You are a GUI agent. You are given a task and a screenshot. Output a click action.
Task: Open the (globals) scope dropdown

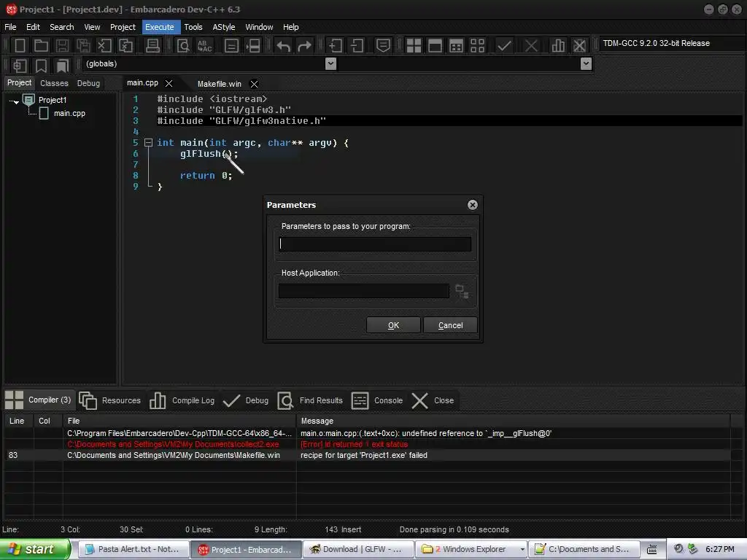point(330,64)
